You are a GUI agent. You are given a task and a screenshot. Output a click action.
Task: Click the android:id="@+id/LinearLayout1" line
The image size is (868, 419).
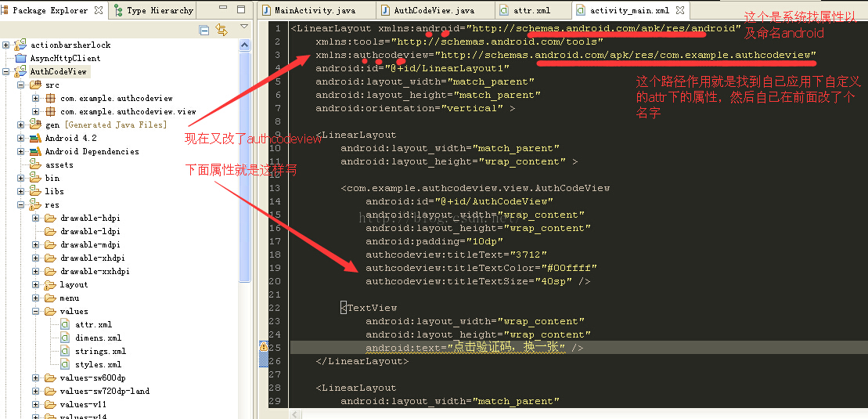[x=412, y=68]
